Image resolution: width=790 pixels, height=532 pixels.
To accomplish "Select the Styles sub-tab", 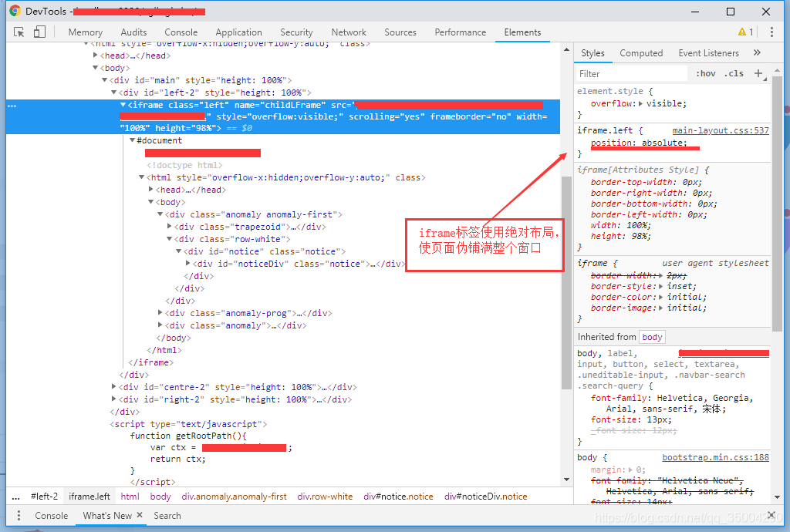I will coord(592,53).
